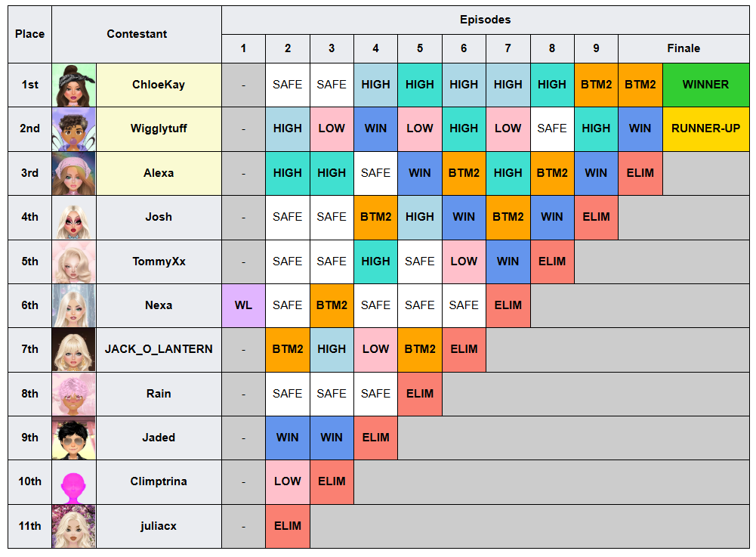The width and height of the screenshot is (756, 557).
Task: Click Josh's avatar picture
Action: (74, 218)
